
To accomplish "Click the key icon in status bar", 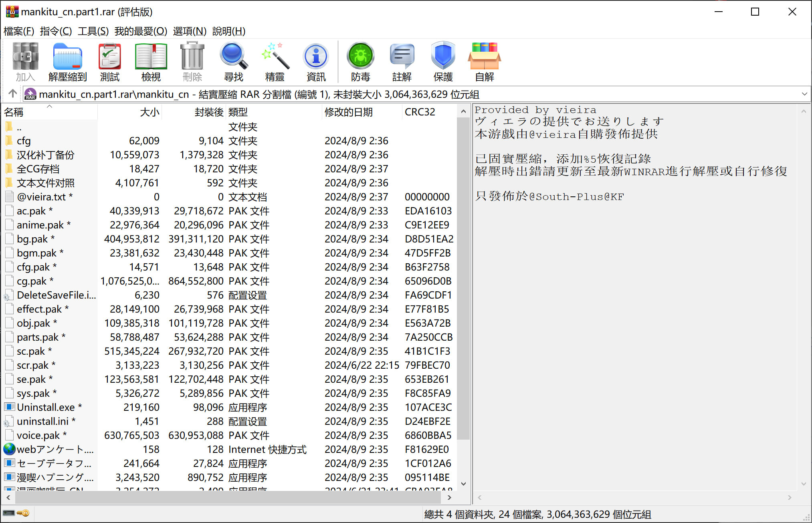I will click(x=23, y=513).
